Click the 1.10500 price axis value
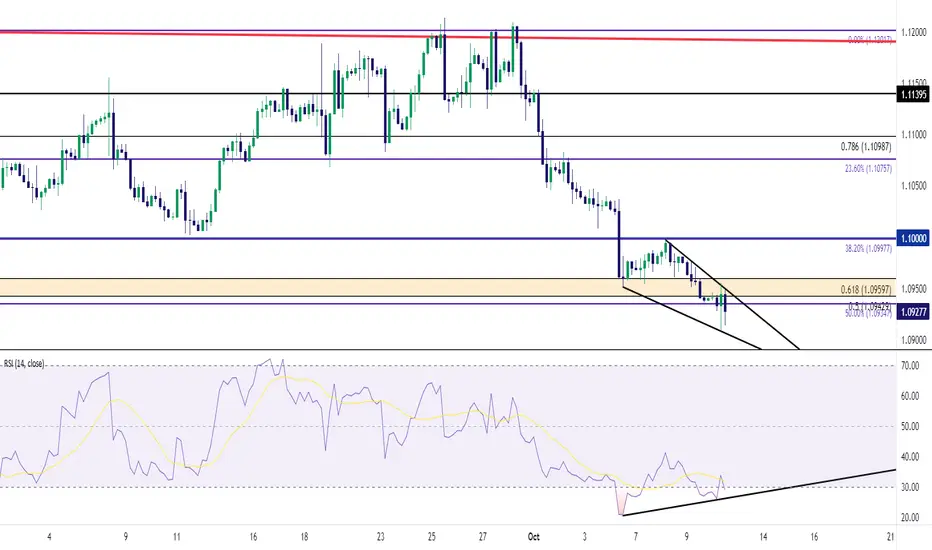The image size is (932, 550). 914,186
